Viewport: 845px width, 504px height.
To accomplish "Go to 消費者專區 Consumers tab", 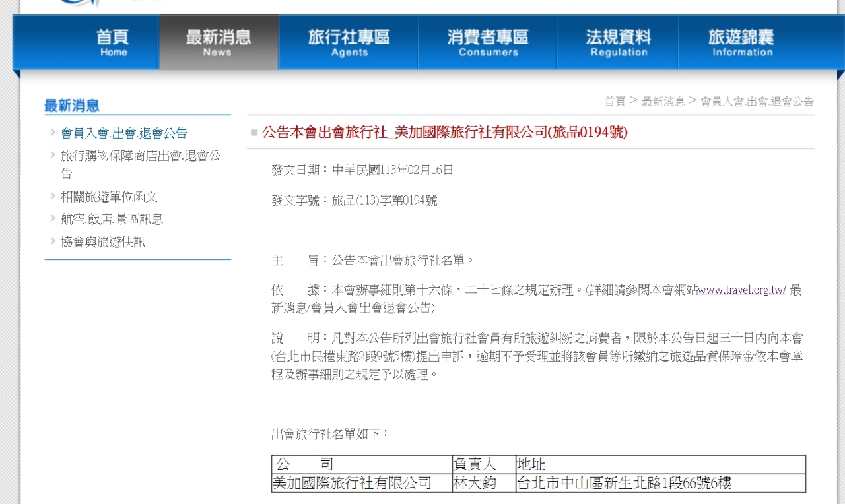I will pyautogui.click(x=488, y=43).
